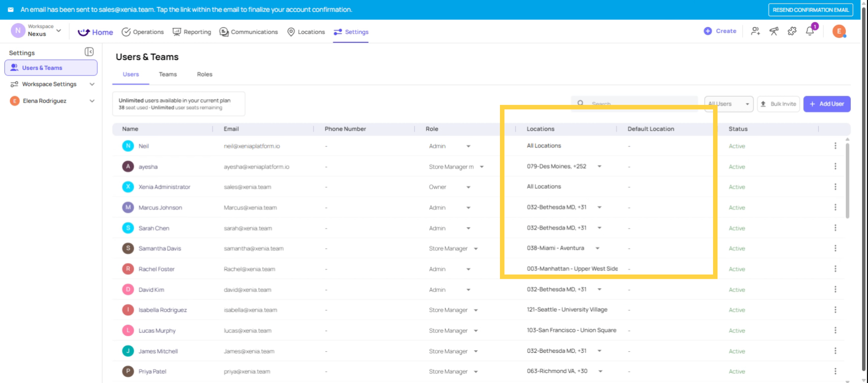Click Neil's avatar icon

point(128,146)
